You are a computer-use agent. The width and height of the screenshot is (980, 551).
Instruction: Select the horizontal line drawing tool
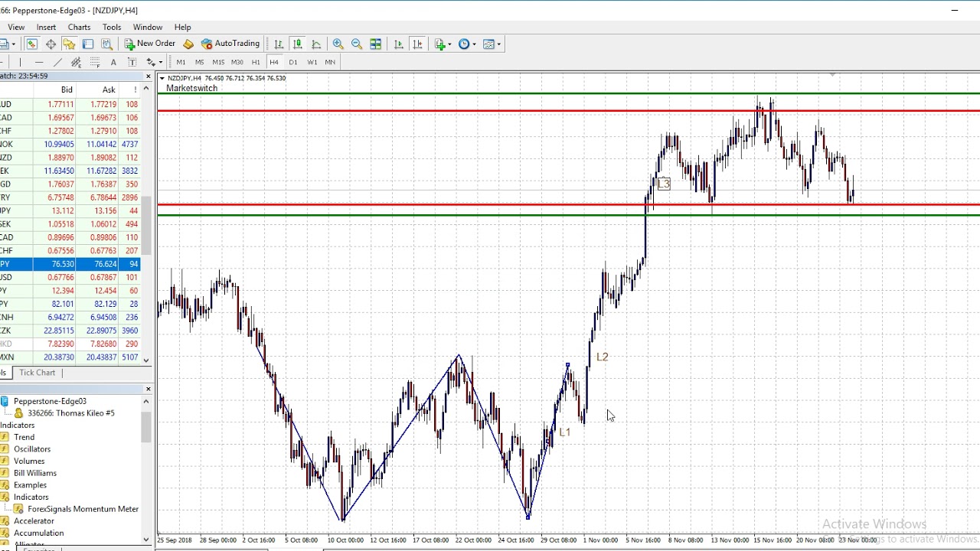(39, 62)
